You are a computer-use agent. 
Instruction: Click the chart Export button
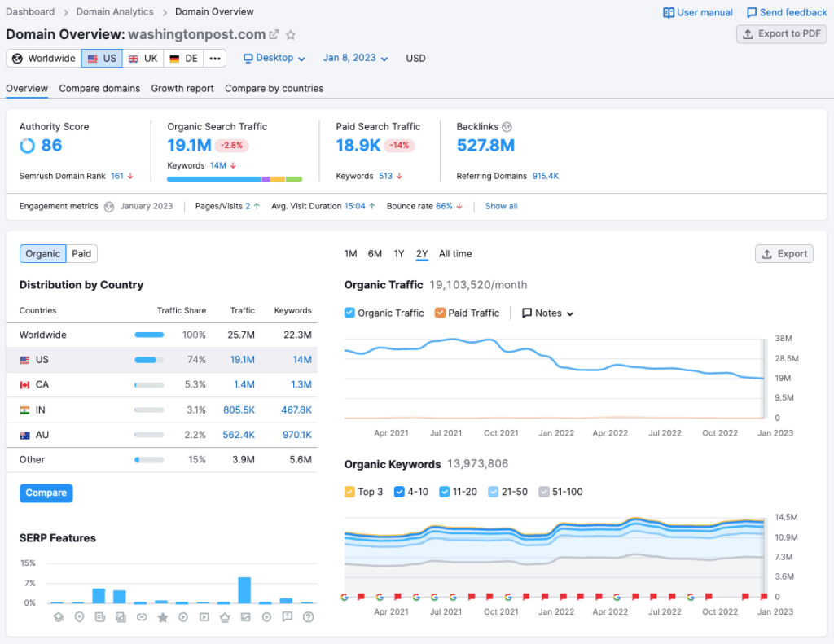[784, 254]
